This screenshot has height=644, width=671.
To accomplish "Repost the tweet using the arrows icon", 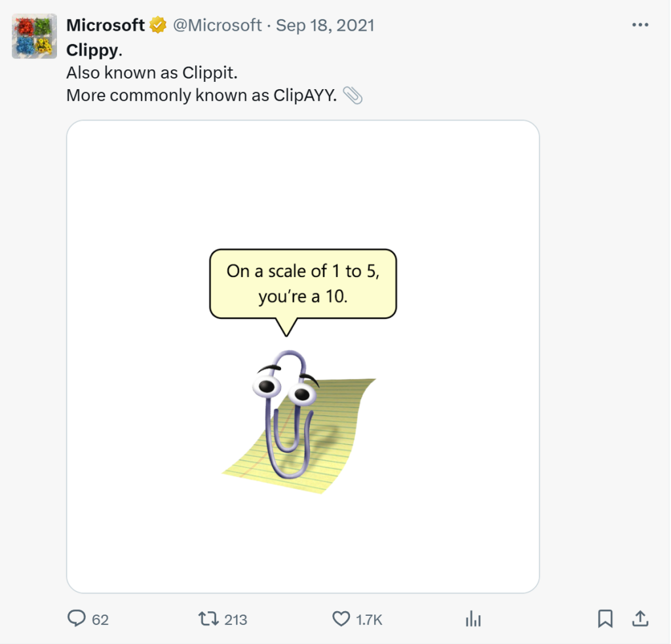I will point(208,618).
